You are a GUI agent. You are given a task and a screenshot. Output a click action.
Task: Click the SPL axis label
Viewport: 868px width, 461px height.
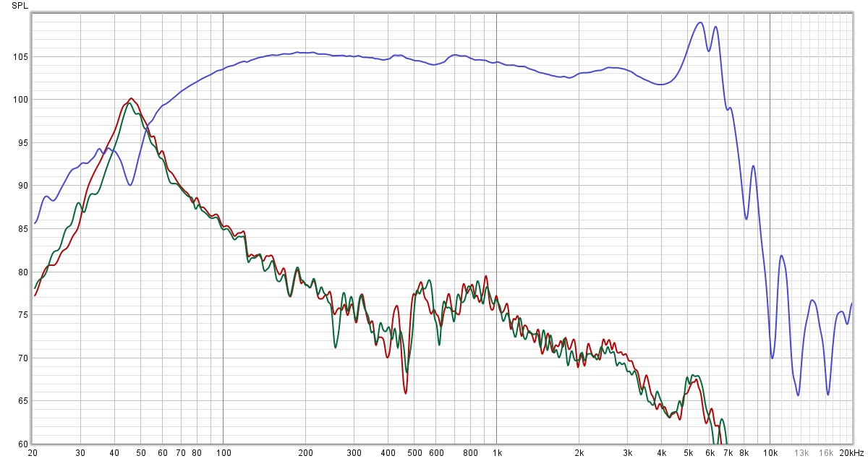pyautogui.click(x=20, y=6)
